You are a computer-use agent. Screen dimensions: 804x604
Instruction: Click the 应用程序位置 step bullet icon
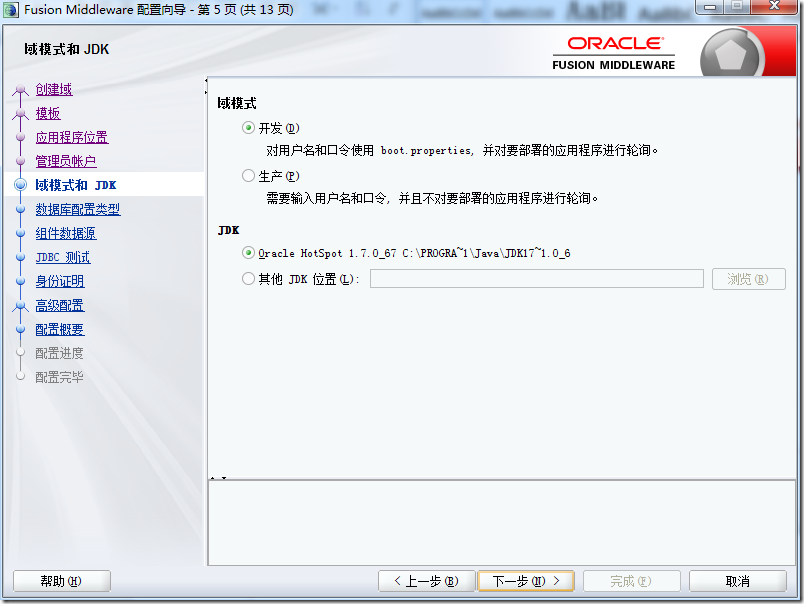(21, 137)
